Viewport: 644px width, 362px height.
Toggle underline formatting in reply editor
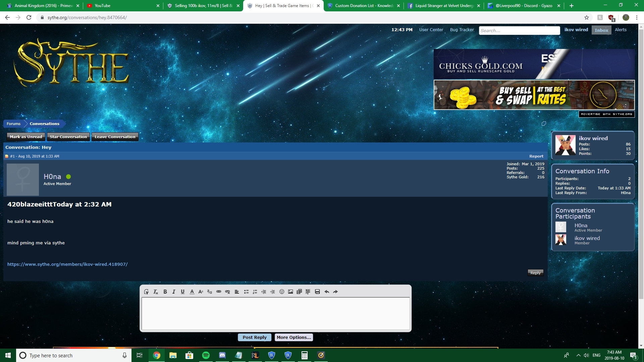pos(182,292)
